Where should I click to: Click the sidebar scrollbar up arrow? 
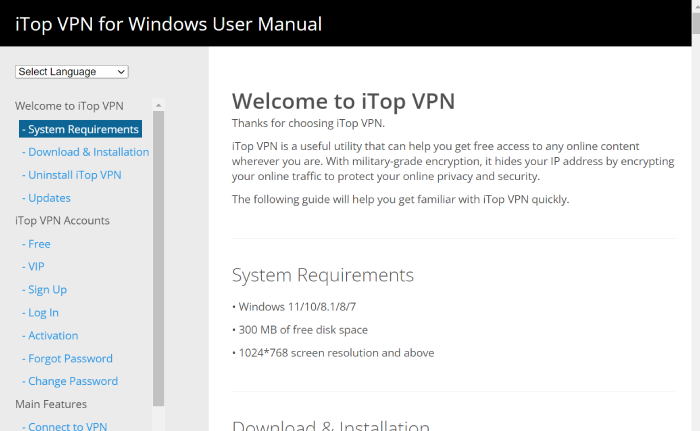click(x=158, y=105)
